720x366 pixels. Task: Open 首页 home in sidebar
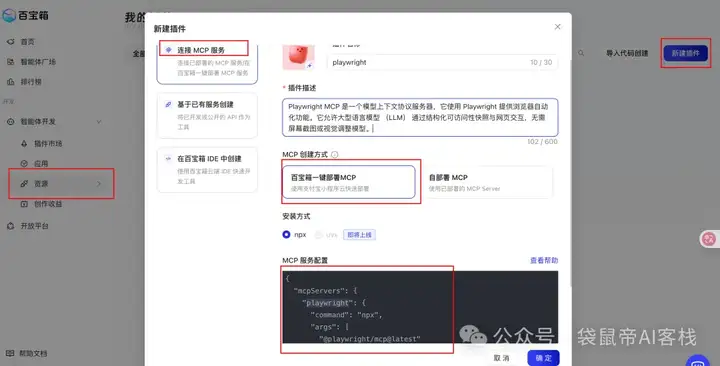[27, 42]
